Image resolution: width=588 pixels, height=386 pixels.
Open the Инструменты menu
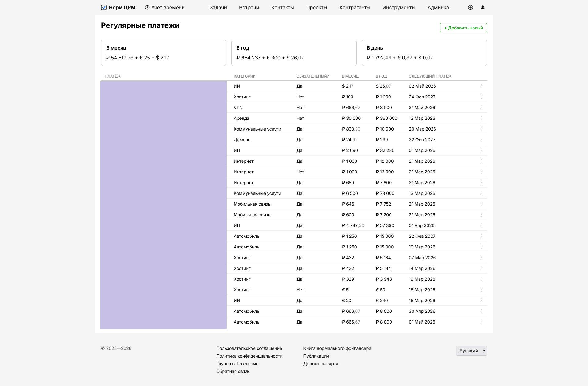click(399, 7)
